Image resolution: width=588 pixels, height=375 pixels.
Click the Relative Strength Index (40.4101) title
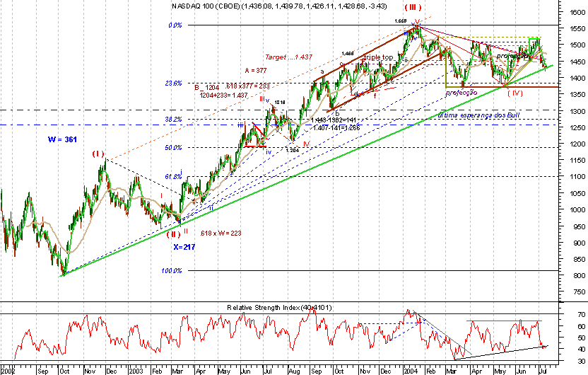click(279, 308)
